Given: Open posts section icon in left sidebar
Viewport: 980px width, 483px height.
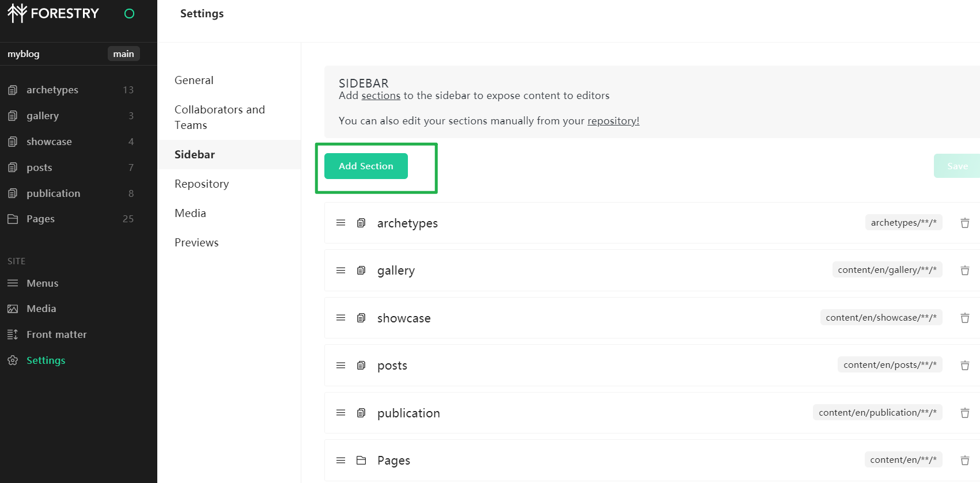Looking at the screenshot, I should (13, 168).
